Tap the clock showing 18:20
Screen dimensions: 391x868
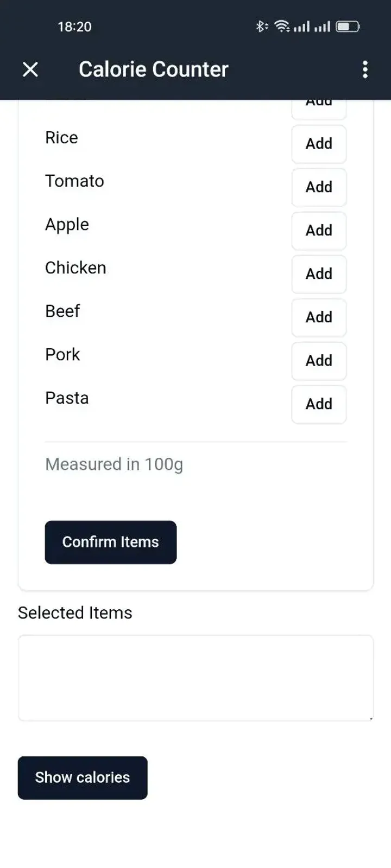click(x=74, y=27)
